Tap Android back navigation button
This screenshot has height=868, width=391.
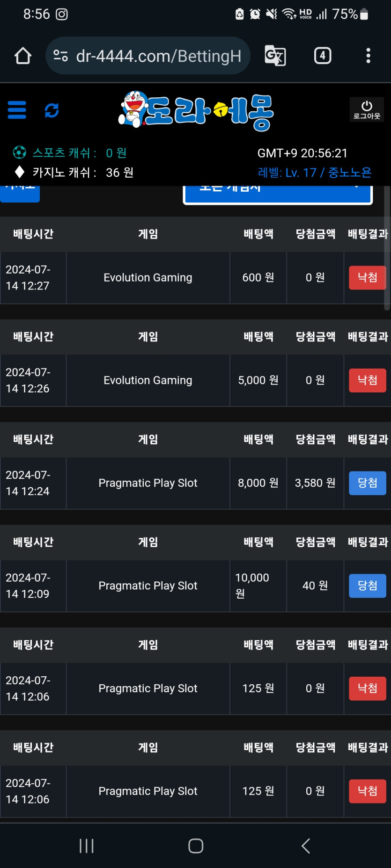tap(306, 846)
